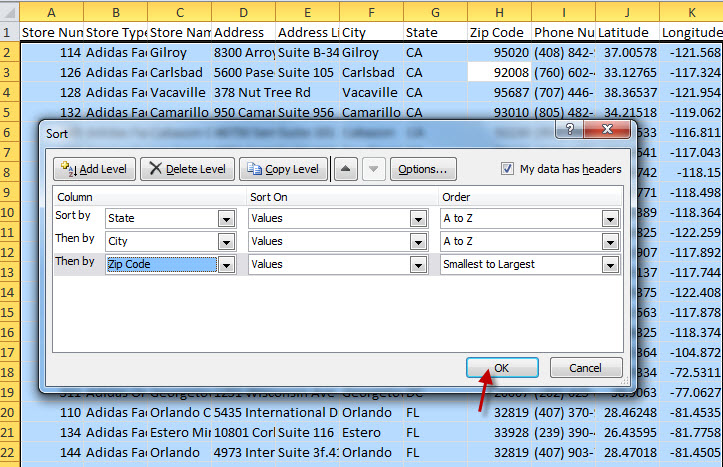The height and width of the screenshot is (467, 723).
Task: Click the Sort On heading in sort list
Action: pos(269,197)
